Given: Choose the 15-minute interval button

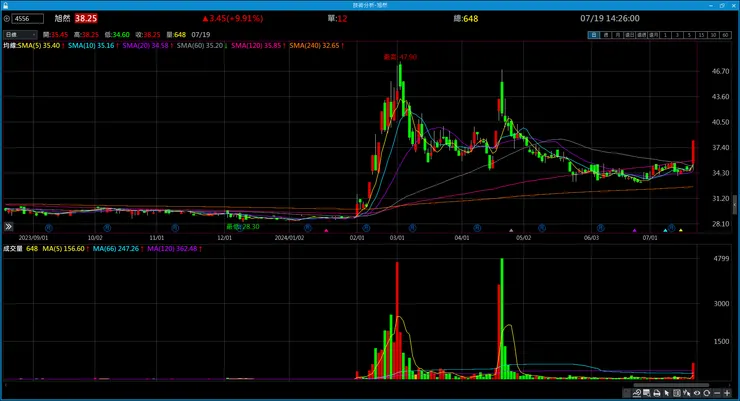Looking at the screenshot, I should [x=701, y=35].
